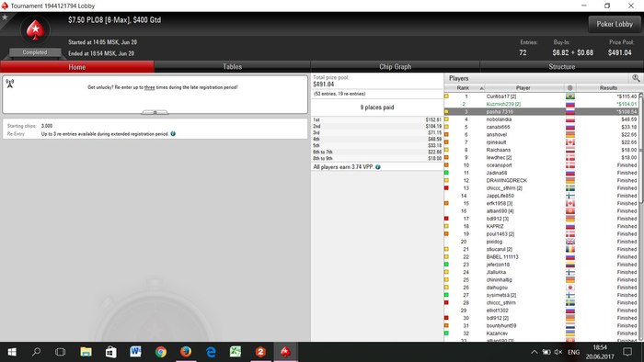Open the Re-Entry info icon
The image size is (644, 362).
pyautogui.click(x=173, y=133)
